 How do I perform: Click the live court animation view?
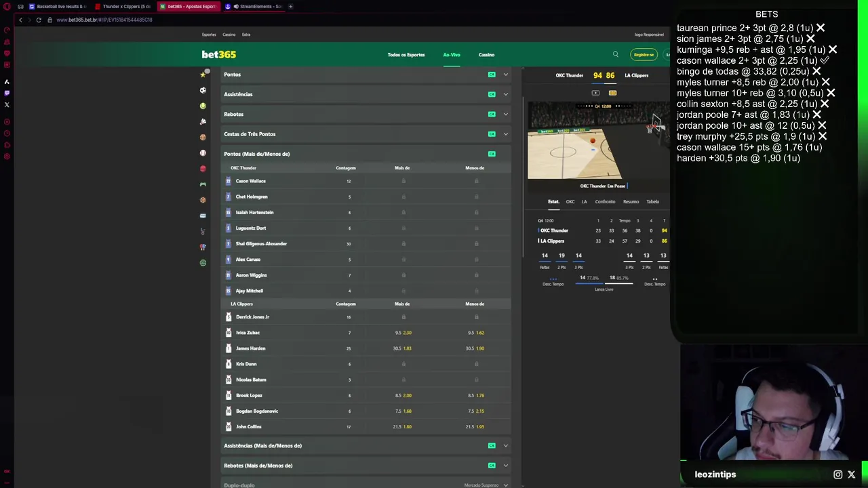pos(598,140)
